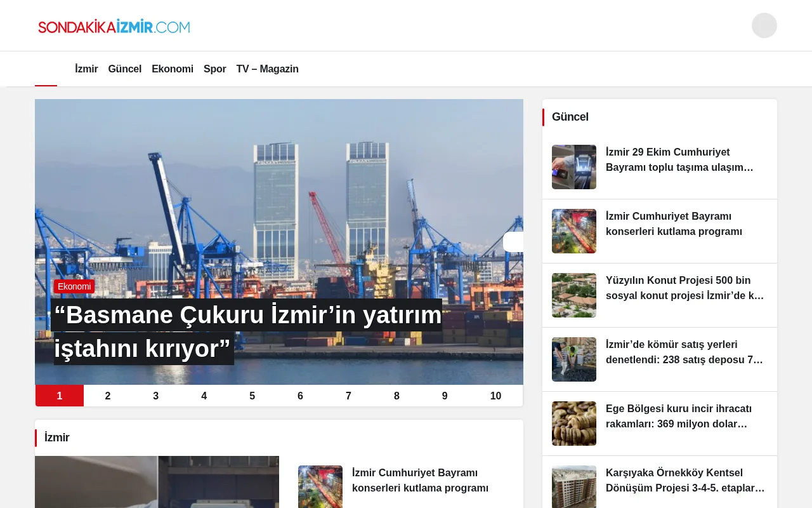Open "İzmir'de kömür satış yerleri denetlendi" story
Screen dimensions: 812x508
(x=684, y=352)
